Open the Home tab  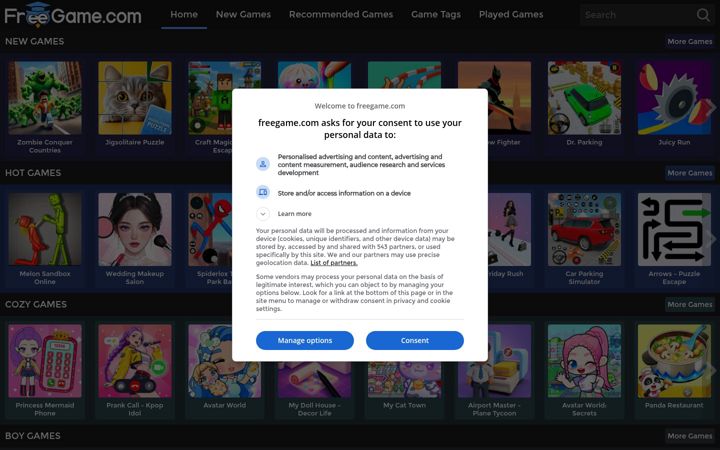pos(184,15)
